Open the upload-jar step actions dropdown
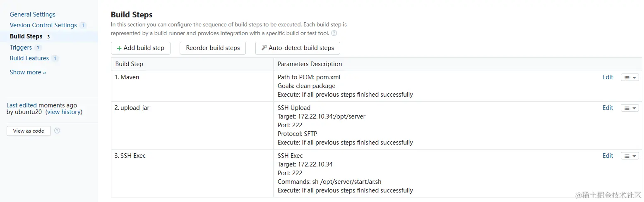The height and width of the screenshot is (202, 644). pos(630,108)
